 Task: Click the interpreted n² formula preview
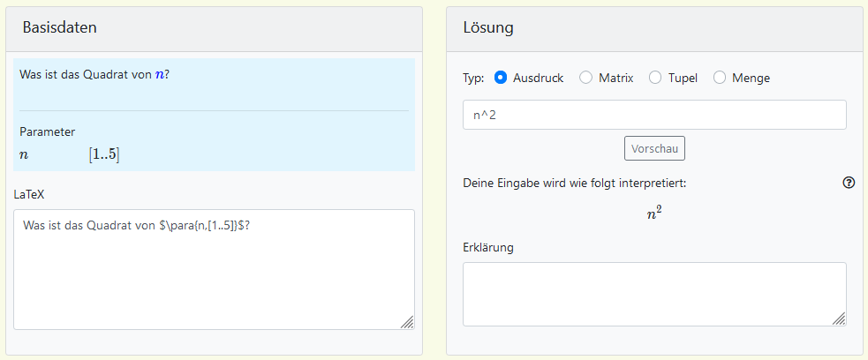[x=654, y=213]
